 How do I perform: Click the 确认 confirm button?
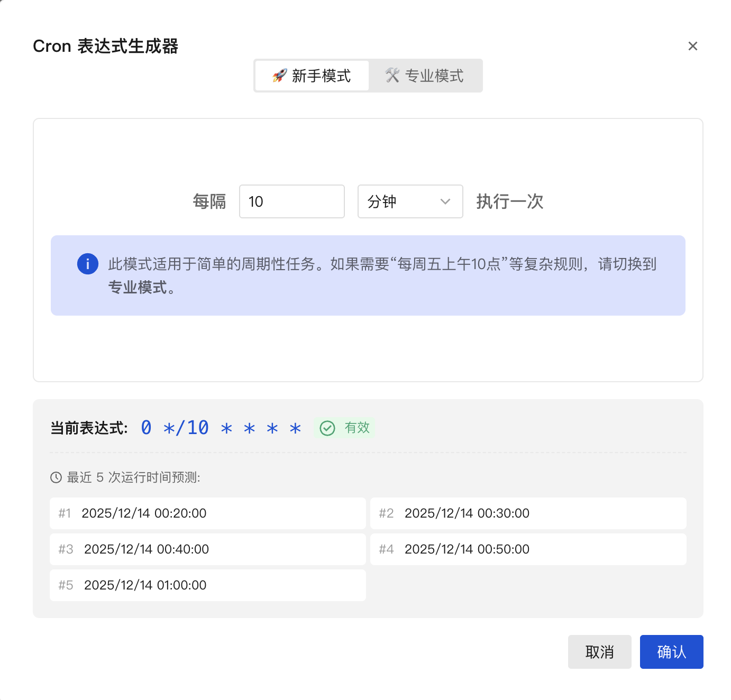pyautogui.click(x=671, y=652)
